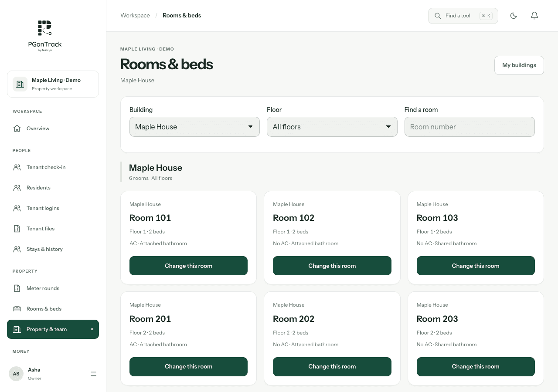Click the Meter rounds chart icon
Screen dimensions: 558x392
pyautogui.click(x=17, y=288)
